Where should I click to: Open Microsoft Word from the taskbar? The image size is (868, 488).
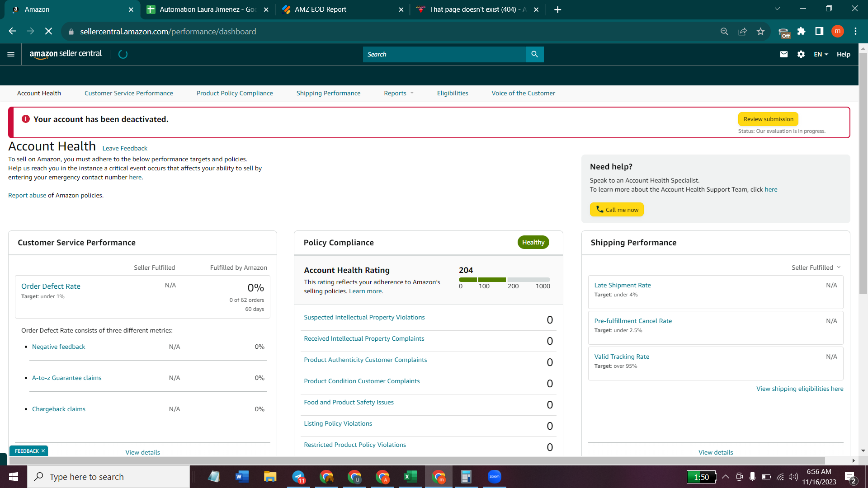pos(242,477)
